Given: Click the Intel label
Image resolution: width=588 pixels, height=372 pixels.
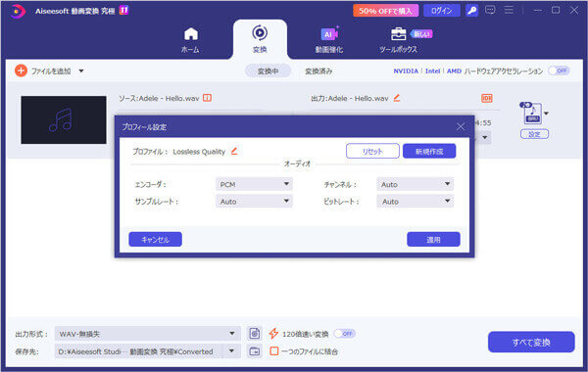Looking at the screenshot, I should coord(432,70).
